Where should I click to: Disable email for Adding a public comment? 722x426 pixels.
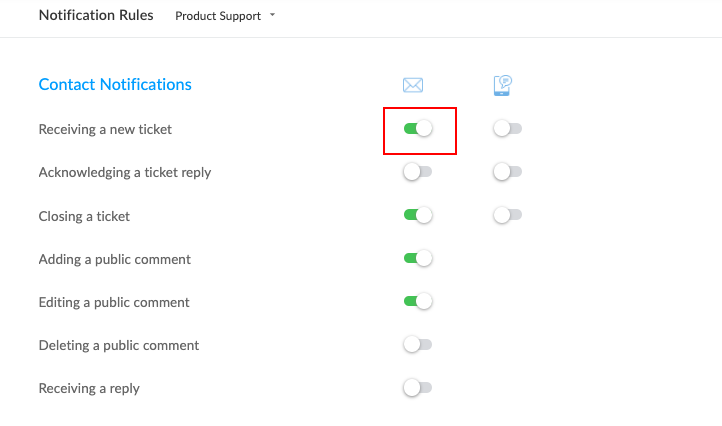[417, 258]
